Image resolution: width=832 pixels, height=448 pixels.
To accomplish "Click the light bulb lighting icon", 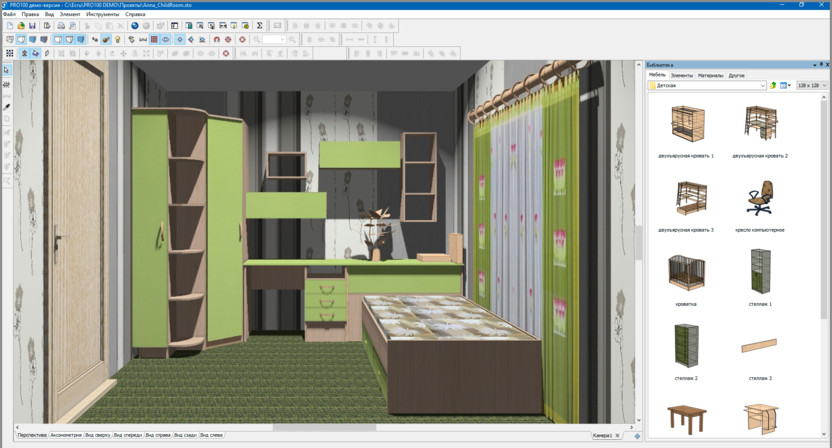I will [x=118, y=39].
